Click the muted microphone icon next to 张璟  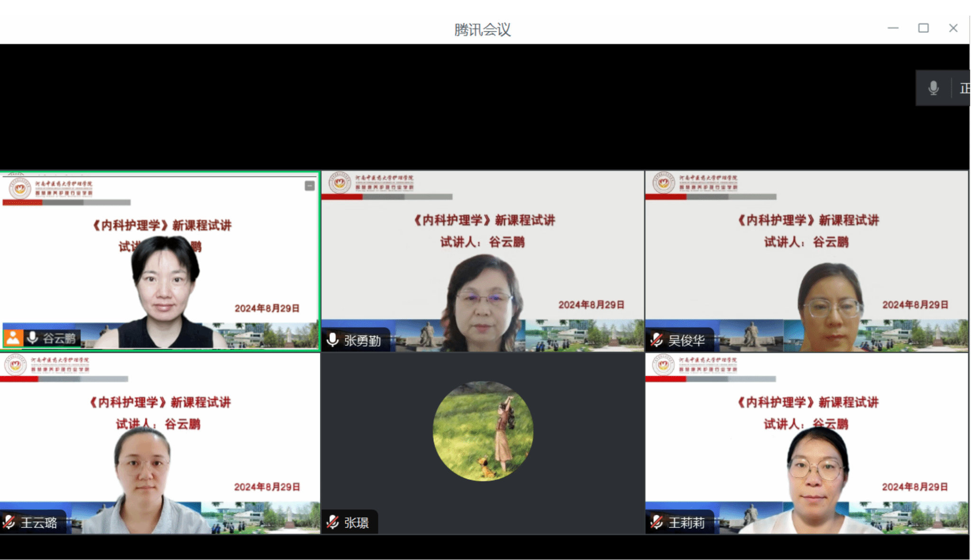(x=333, y=522)
